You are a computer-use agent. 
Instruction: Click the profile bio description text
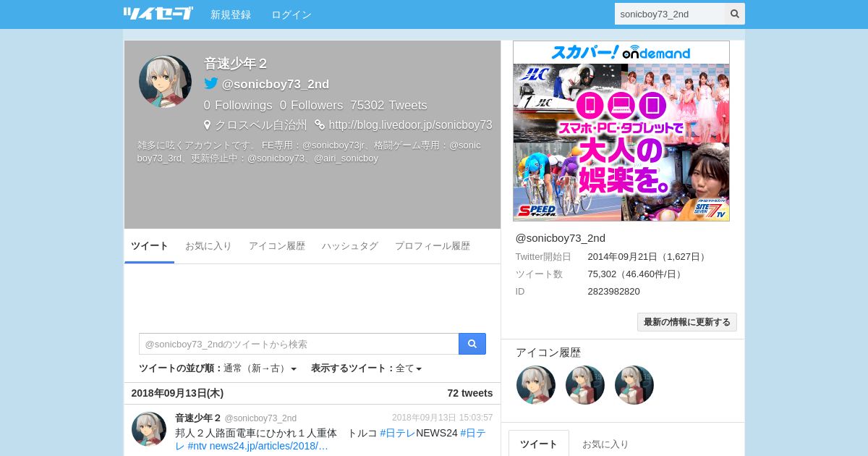click(x=309, y=151)
